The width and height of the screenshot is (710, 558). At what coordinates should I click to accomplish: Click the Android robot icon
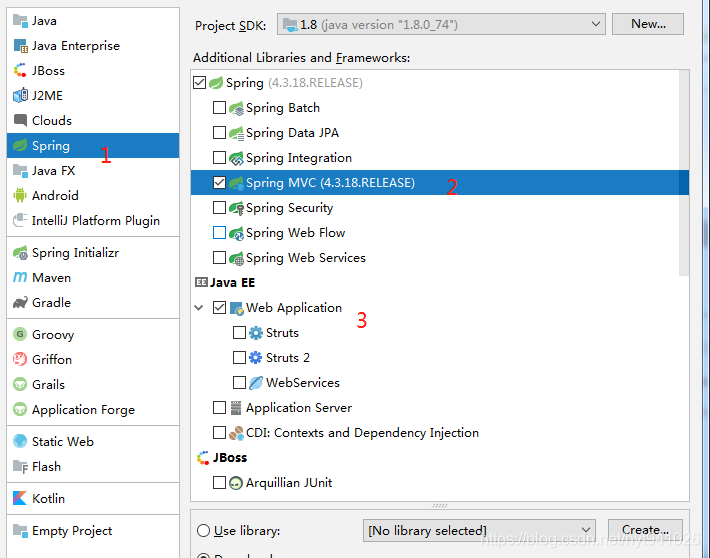click(x=20, y=196)
